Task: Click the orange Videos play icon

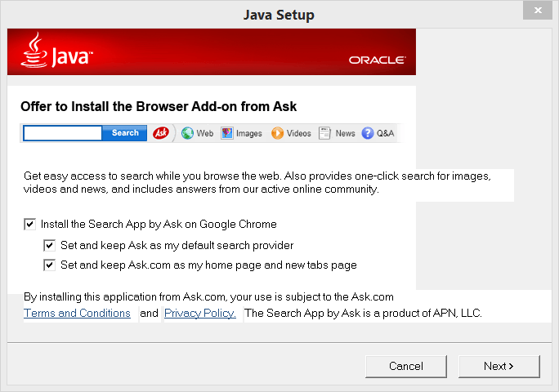Action: coord(278,133)
